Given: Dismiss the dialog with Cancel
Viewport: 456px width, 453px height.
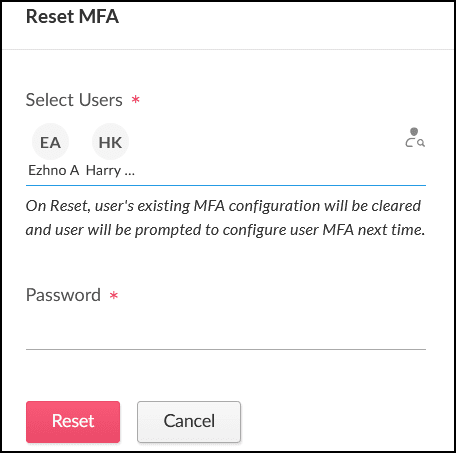Looking at the screenshot, I should click(189, 422).
